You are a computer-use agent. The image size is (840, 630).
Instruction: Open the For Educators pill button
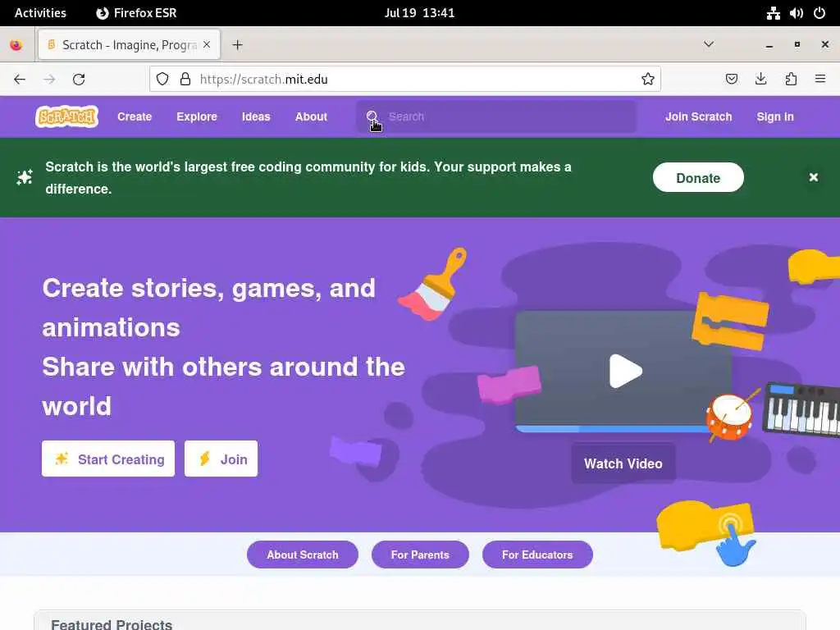(x=537, y=555)
